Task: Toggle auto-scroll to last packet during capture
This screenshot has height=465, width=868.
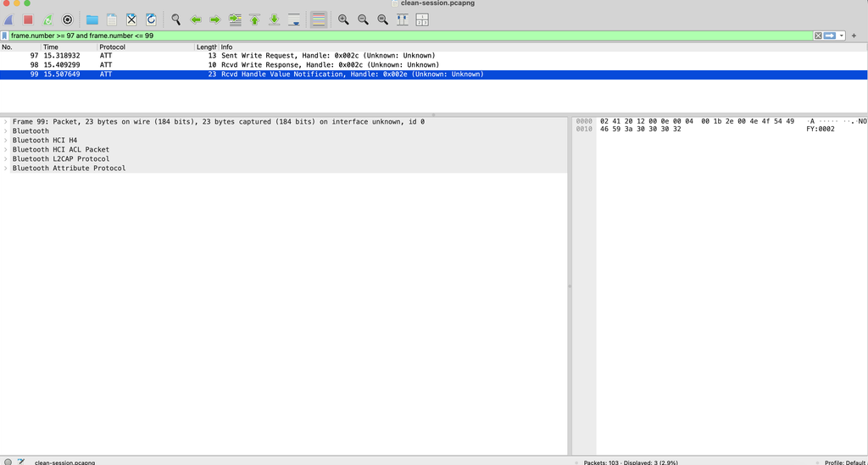Action: (x=294, y=20)
